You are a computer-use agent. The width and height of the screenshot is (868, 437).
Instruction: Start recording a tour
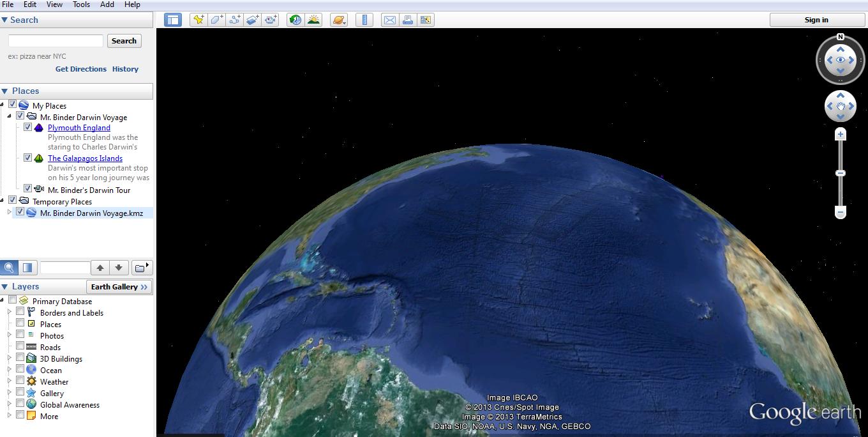pyautogui.click(x=270, y=20)
